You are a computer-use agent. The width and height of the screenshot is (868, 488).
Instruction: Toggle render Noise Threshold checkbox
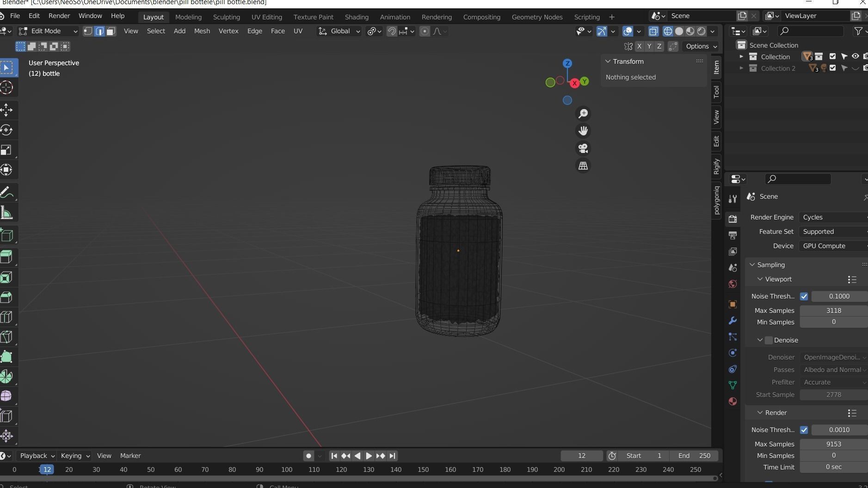click(x=804, y=430)
